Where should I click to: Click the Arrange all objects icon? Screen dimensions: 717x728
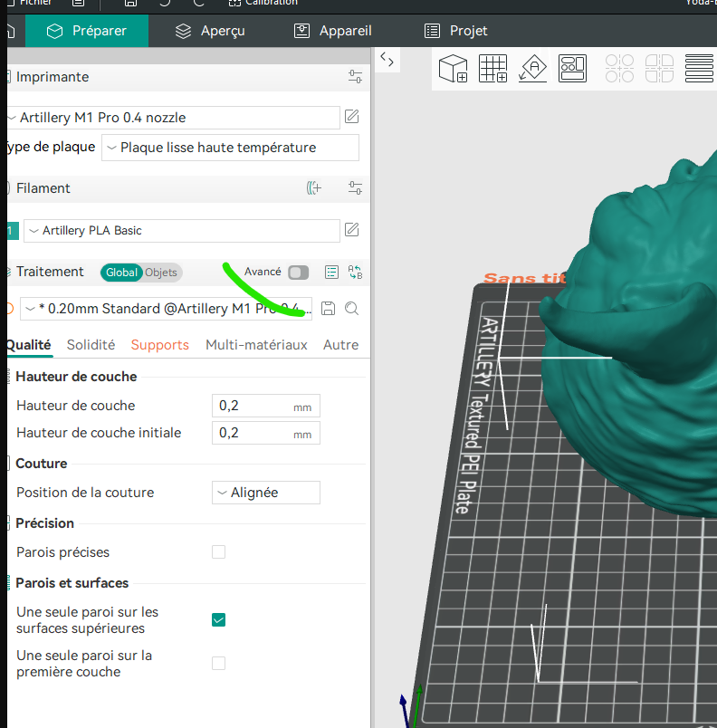(x=573, y=68)
